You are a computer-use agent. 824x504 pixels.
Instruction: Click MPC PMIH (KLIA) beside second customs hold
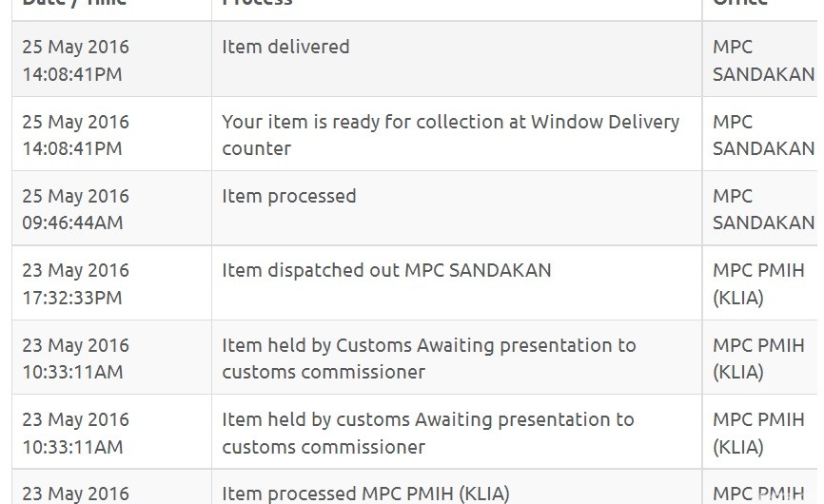point(758,433)
